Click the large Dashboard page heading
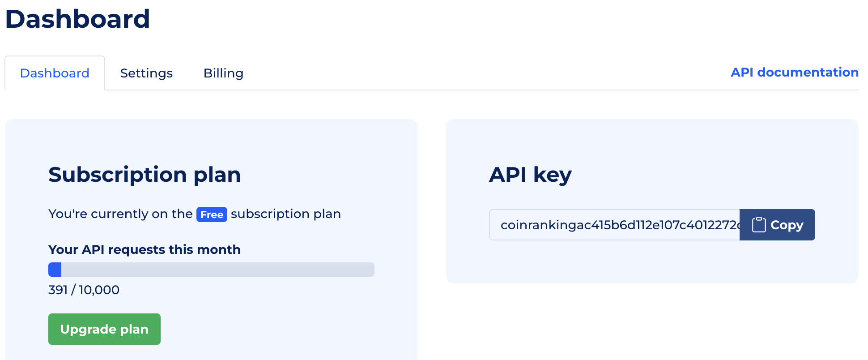The image size is (868, 360). click(x=77, y=19)
